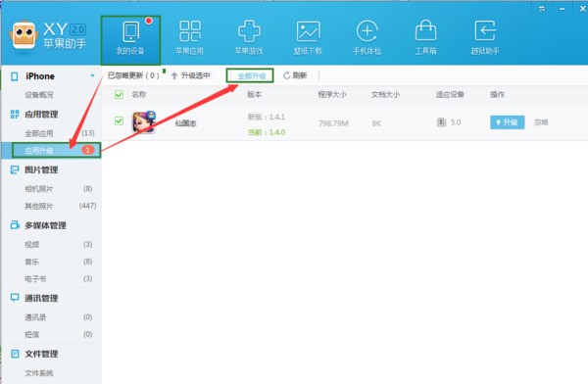
Task: Open All Apps (全部应用) list
Action: (39, 133)
